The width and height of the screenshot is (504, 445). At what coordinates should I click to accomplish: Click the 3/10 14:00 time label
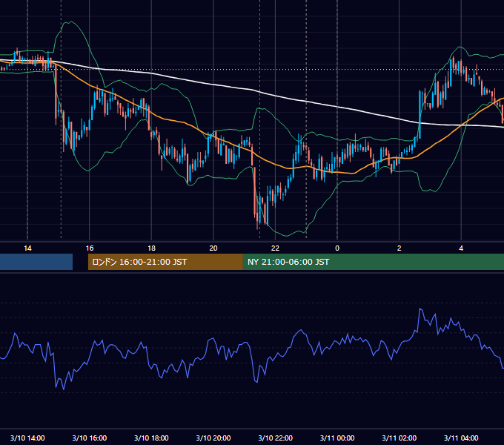pos(27,438)
